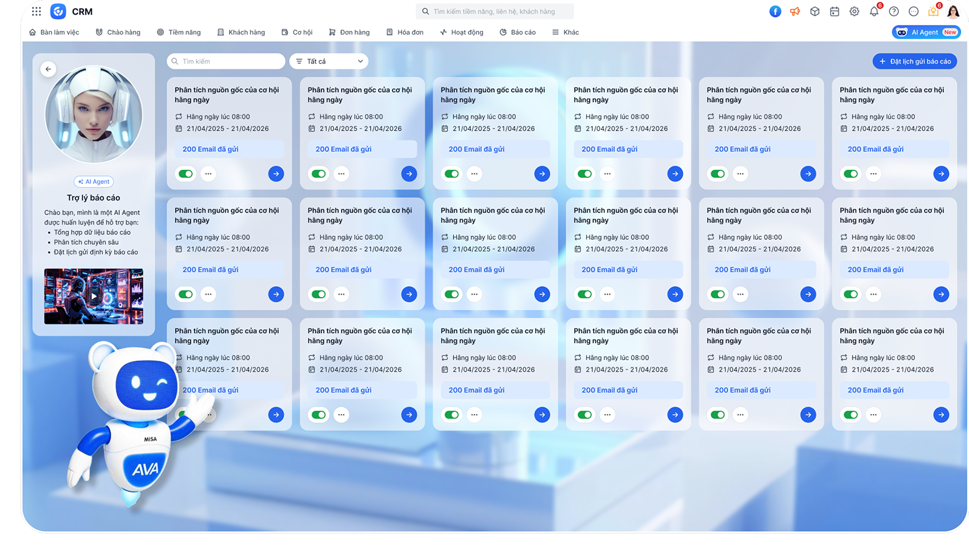Open help via the question mark icon

point(894,12)
